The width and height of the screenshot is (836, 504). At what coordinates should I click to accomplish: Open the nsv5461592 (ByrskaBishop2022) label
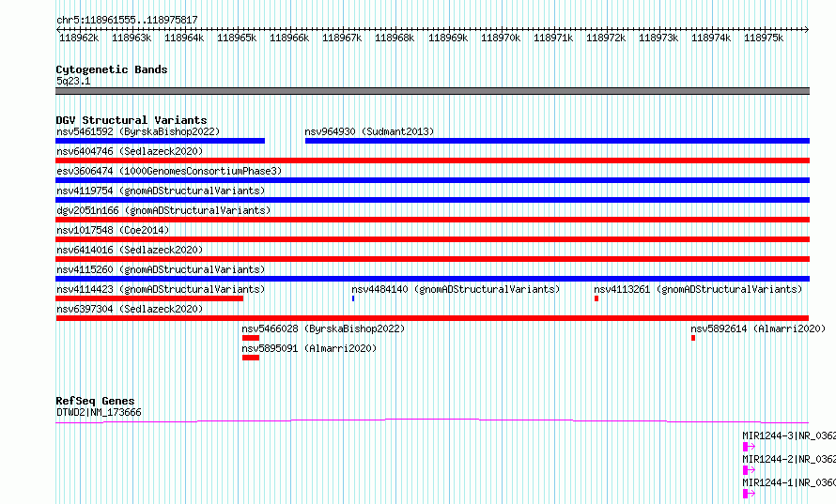click(x=138, y=131)
